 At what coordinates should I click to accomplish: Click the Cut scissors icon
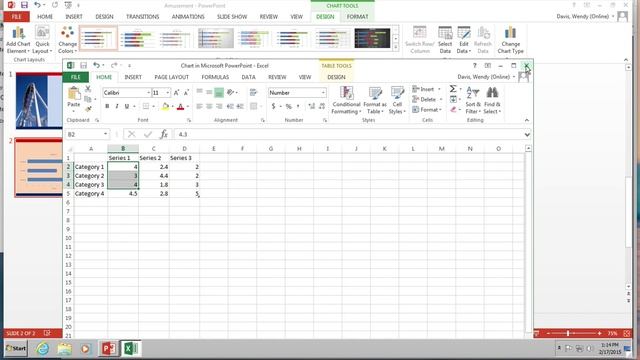88,89
